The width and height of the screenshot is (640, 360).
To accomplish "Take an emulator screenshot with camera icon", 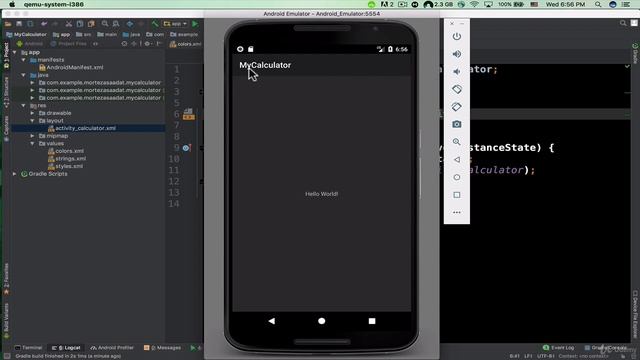I will (x=457, y=124).
